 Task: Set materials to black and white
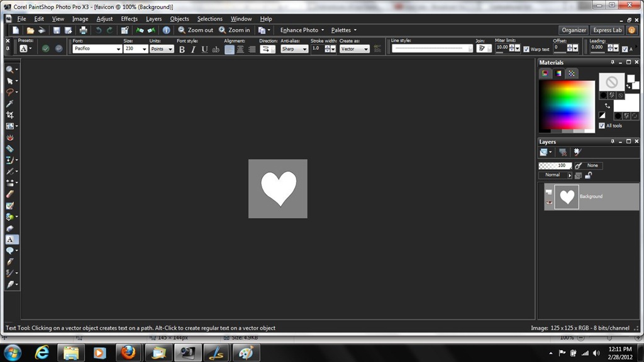click(602, 116)
